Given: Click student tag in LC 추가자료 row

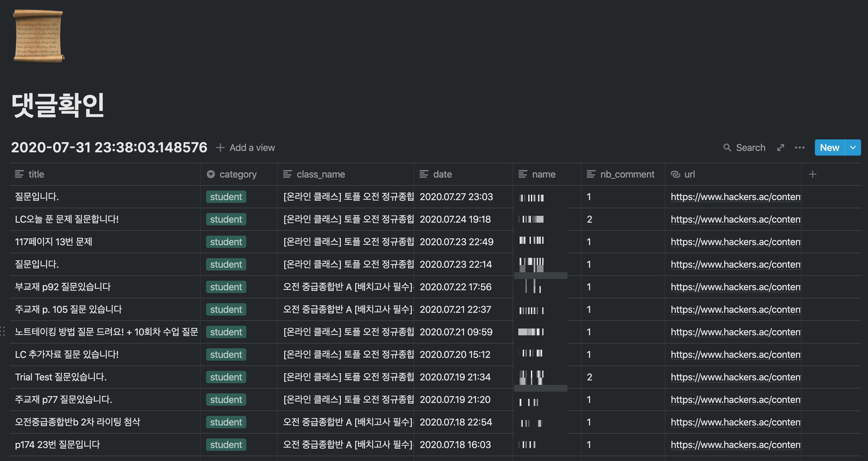Looking at the screenshot, I should 226,354.
